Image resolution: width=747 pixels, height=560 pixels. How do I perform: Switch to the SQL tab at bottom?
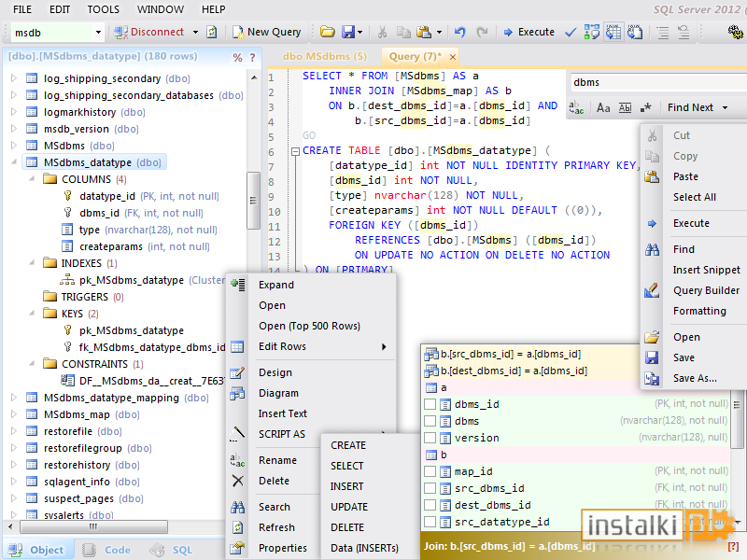[172, 550]
